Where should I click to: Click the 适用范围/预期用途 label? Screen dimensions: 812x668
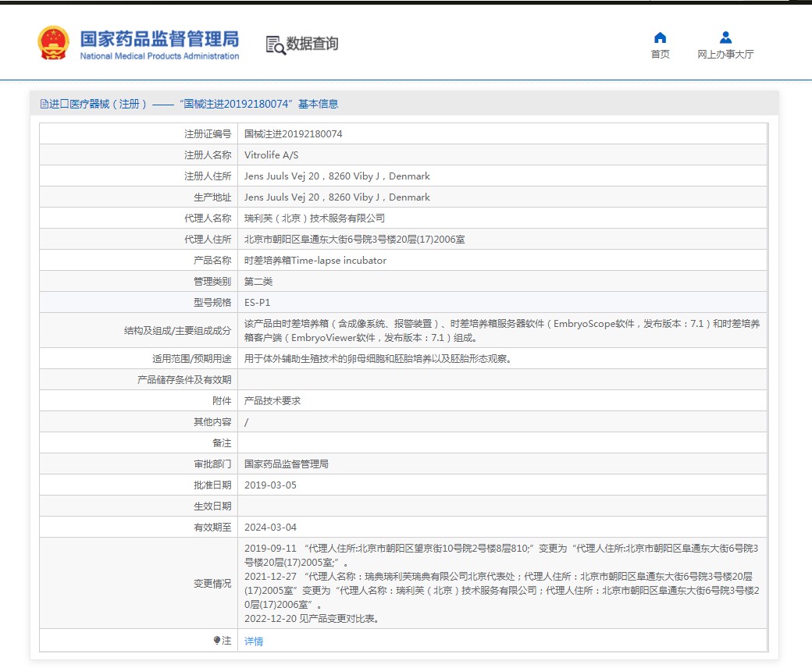[191, 358]
